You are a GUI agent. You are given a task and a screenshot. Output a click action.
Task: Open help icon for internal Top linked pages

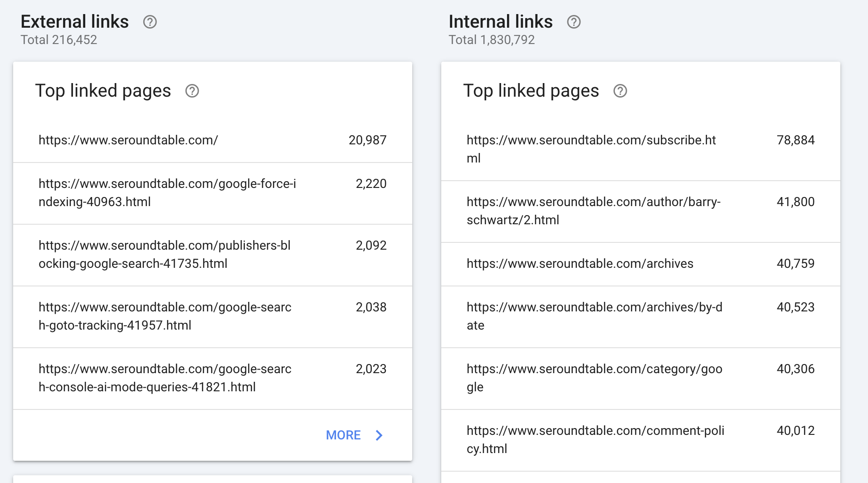click(620, 91)
